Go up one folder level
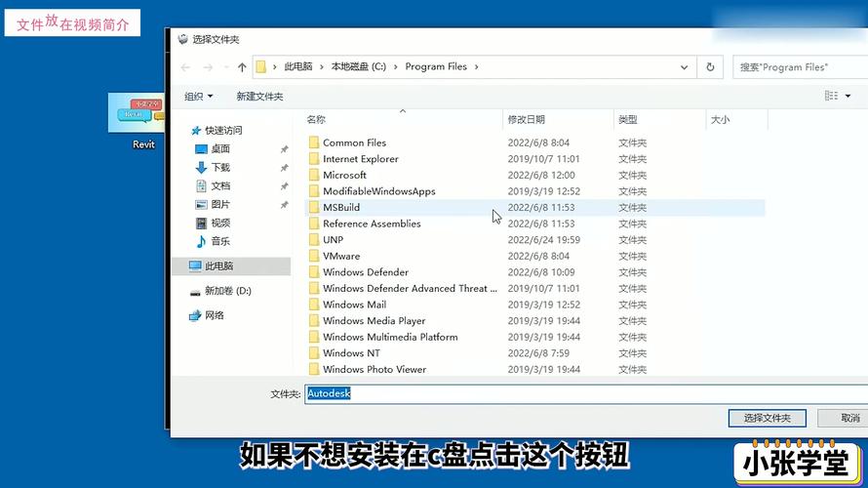Image resolution: width=868 pixels, height=488 pixels. (x=242, y=67)
